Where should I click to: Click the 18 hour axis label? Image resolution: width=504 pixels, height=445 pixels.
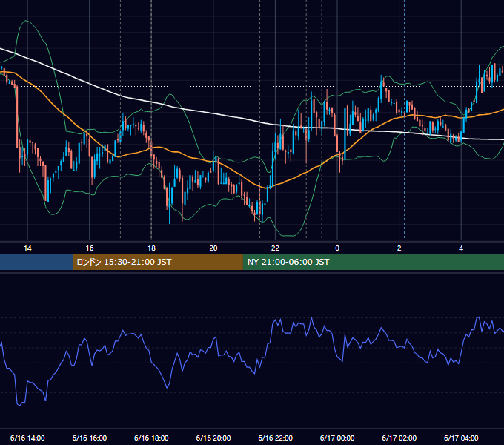(151, 248)
